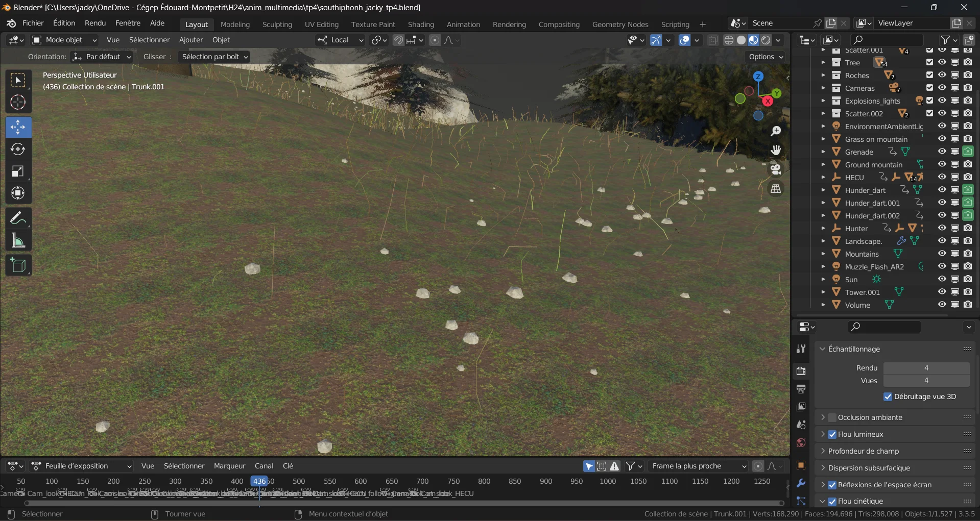Toggle X-ray display in viewport header

(x=713, y=40)
